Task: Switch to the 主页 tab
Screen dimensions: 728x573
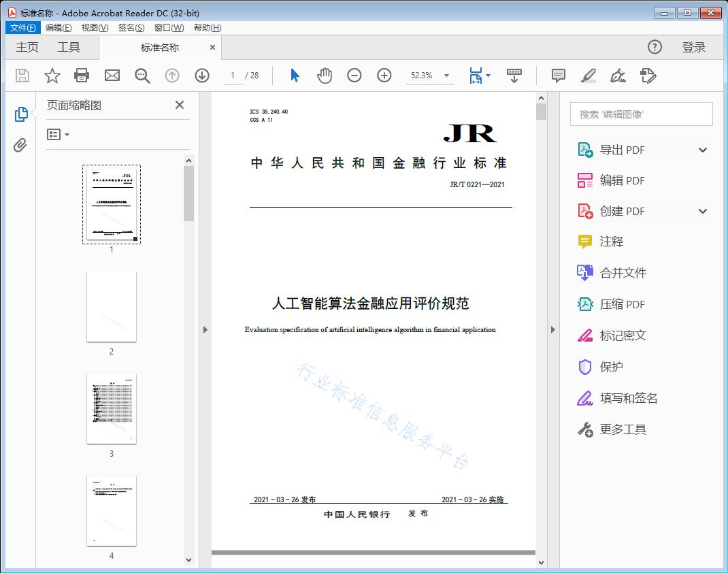Action: tap(27, 47)
